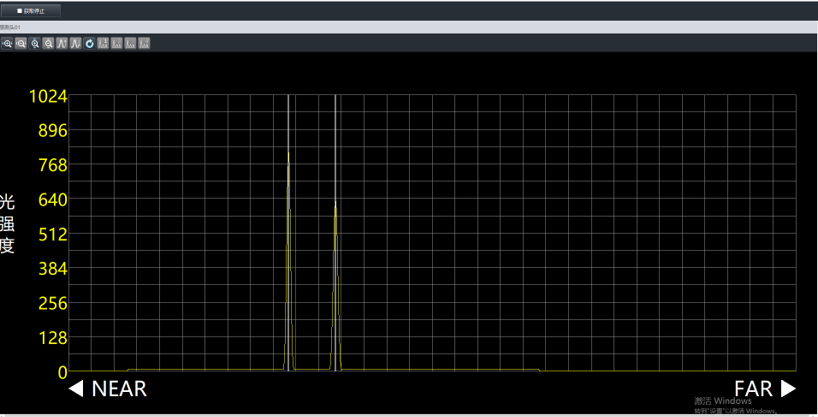818x417 pixels.
Task: Click the left arrow beside NEAR
Action: pyautogui.click(x=76, y=389)
